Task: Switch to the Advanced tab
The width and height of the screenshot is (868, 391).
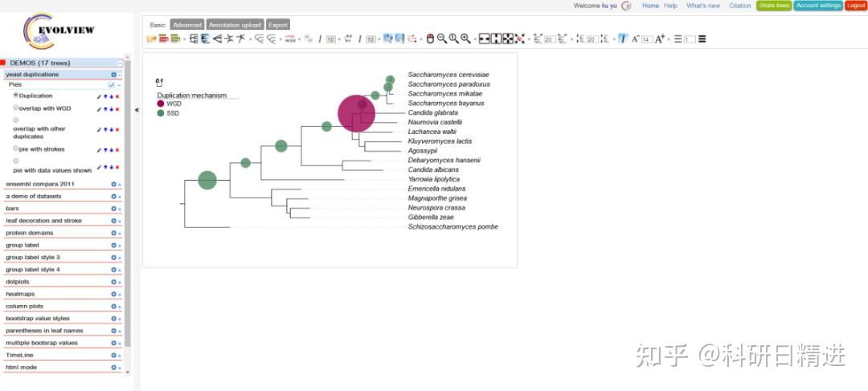Action: click(187, 25)
